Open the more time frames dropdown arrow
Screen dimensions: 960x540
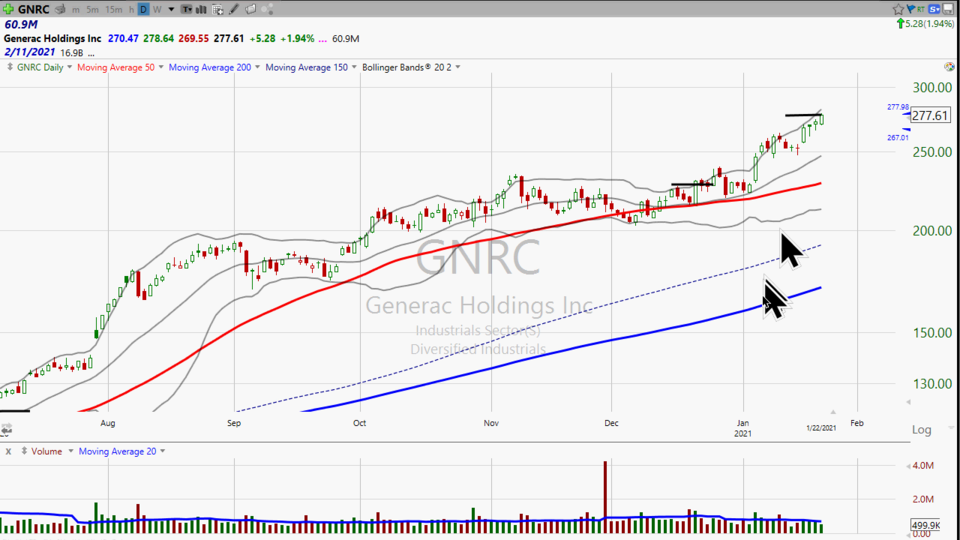171,9
